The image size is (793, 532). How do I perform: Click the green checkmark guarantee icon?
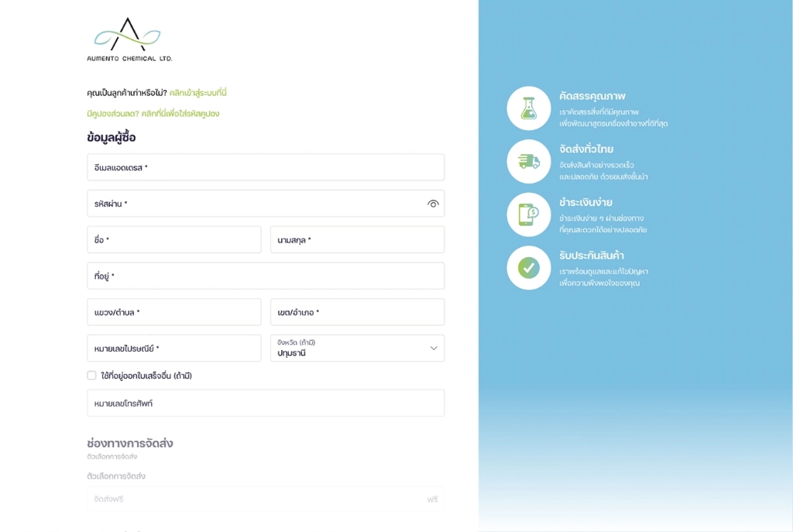click(x=528, y=267)
